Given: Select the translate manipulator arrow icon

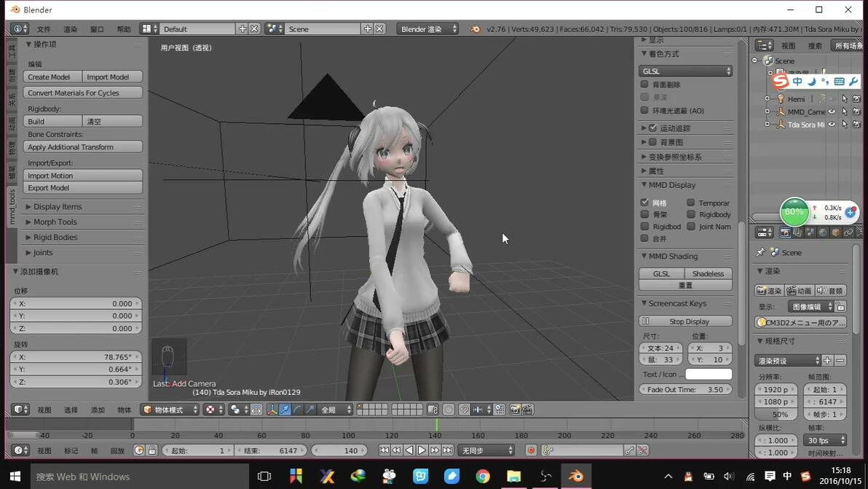Looking at the screenshot, I should [x=285, y=410].
